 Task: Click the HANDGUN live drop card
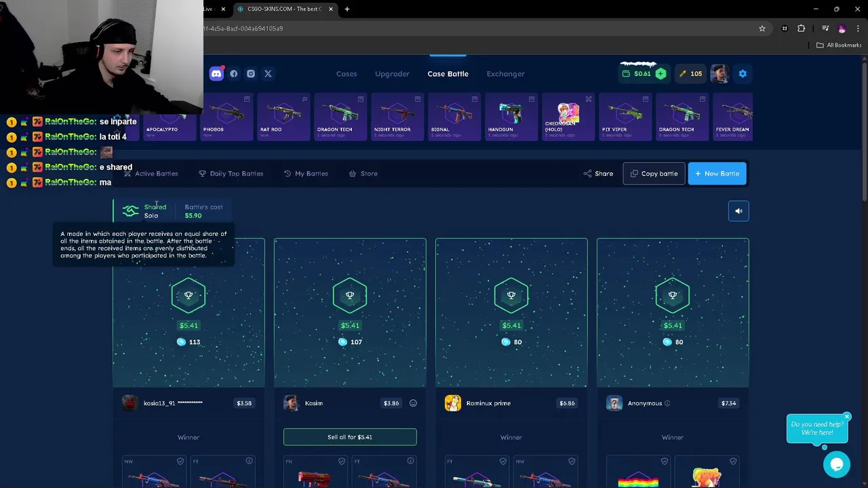tap(511, 117)
